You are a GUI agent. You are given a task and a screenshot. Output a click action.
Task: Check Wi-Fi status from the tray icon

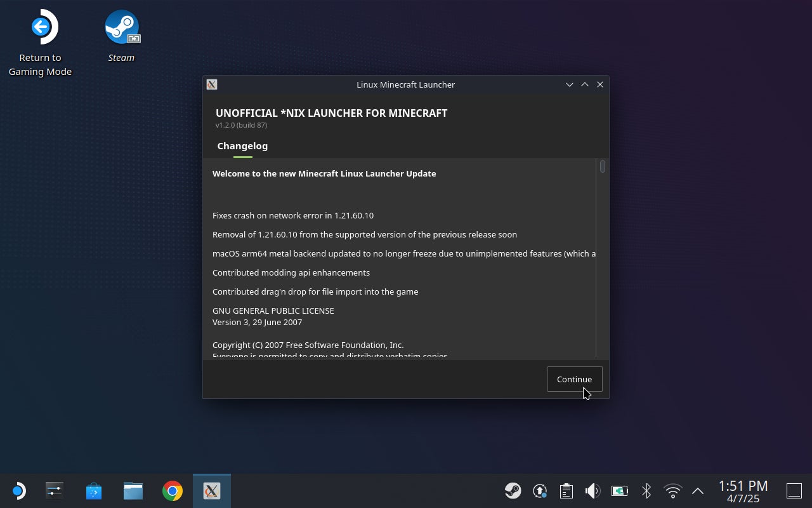672,490
